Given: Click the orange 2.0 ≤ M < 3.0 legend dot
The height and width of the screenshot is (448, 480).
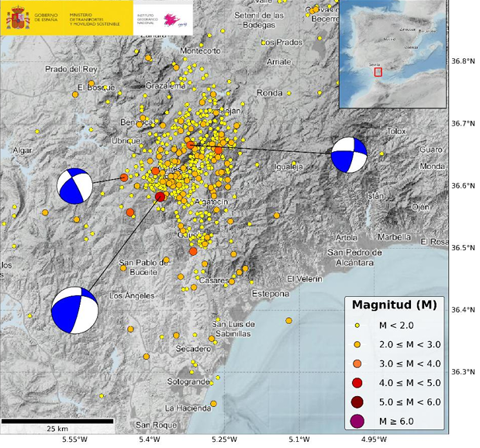Looking at the screenshot, I should click(357, 343).
